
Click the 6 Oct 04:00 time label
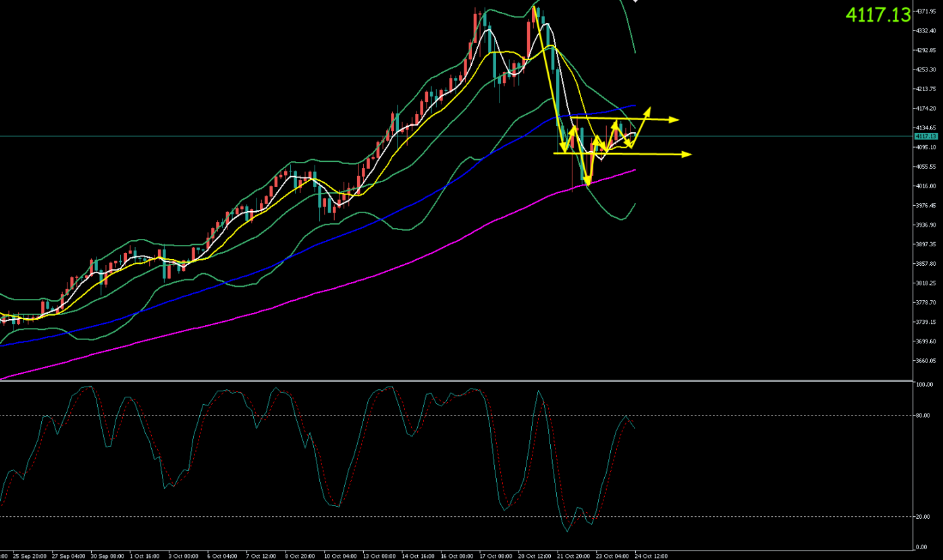(223, 556)
